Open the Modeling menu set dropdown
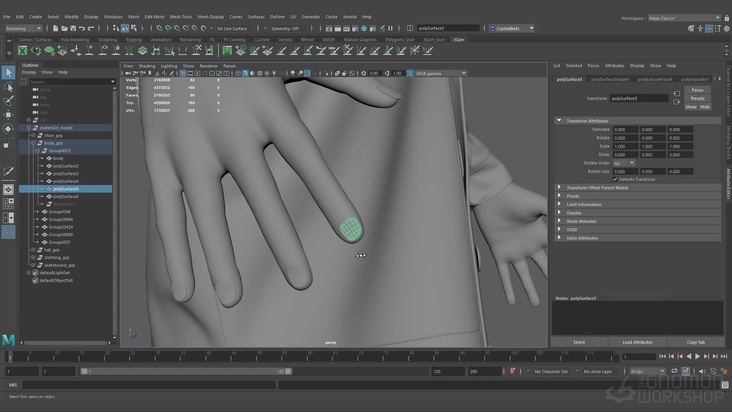Screen dimensions: 732x412 [x=24, y=28]
